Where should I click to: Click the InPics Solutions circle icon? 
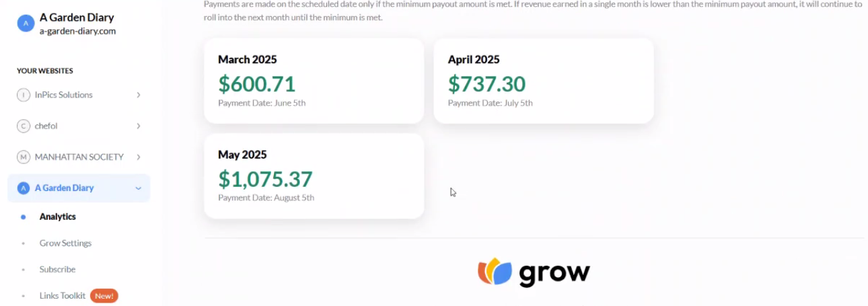(24, 95)
